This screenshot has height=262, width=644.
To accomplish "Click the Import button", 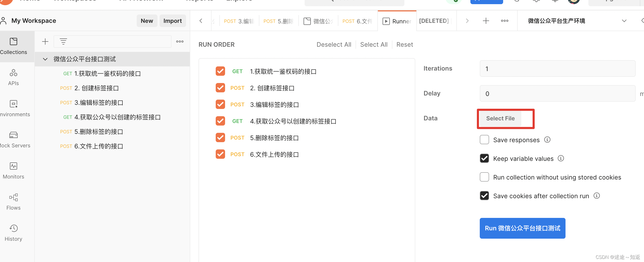I will point(173,21).
